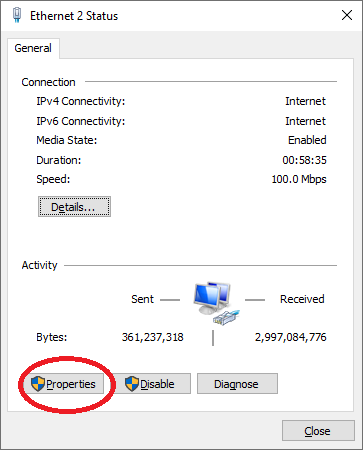Screen dimensions: 363x450
Task: Click the shield icon on Properties button
Action: [38, 384]
